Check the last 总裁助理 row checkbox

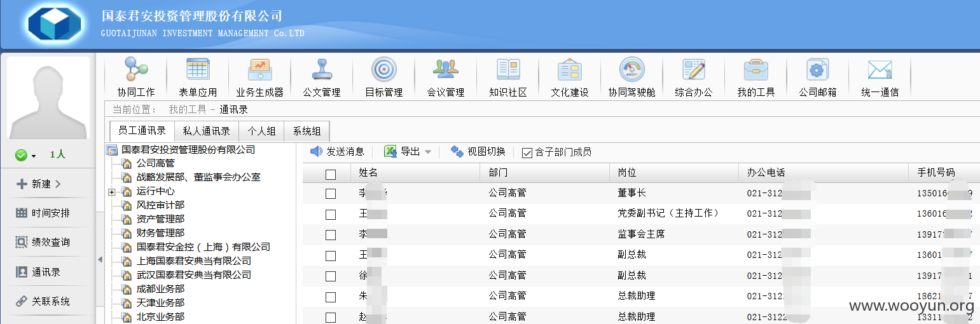pos(331,317)
